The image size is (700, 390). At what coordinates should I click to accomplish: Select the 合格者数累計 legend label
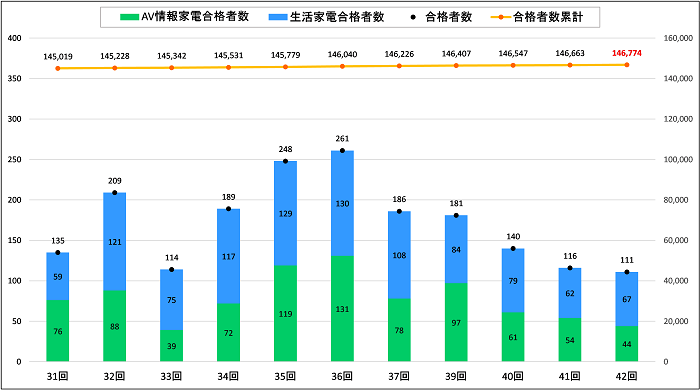click(x=548, y=17)
